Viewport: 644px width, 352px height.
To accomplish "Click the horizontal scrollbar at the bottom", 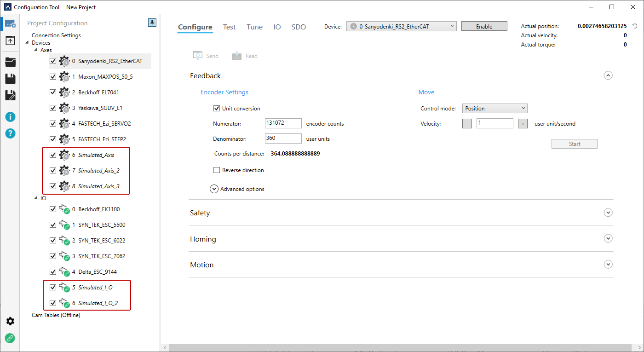I will point(400,347).
